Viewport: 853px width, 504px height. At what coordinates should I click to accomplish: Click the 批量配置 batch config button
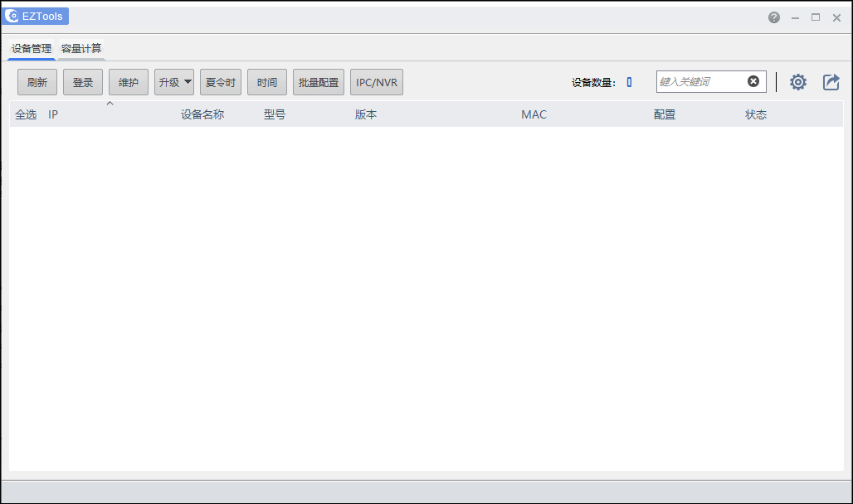pyautogui.click(x=319, y=82)
